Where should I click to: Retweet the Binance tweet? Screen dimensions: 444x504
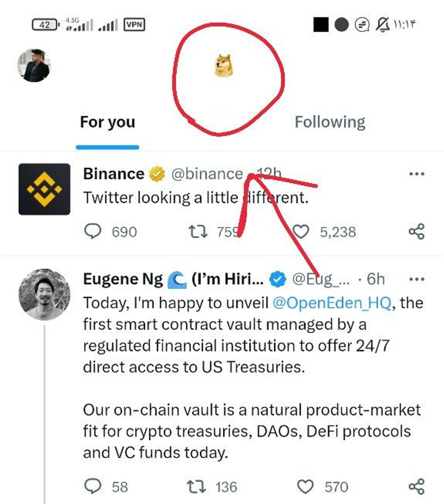[x=196, y=231]
